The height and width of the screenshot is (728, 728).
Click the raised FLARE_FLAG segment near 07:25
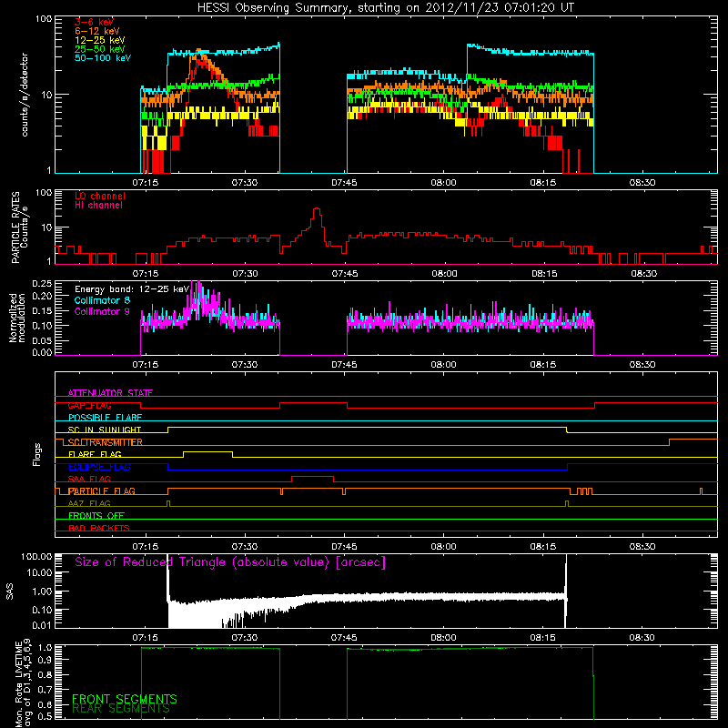208,451
